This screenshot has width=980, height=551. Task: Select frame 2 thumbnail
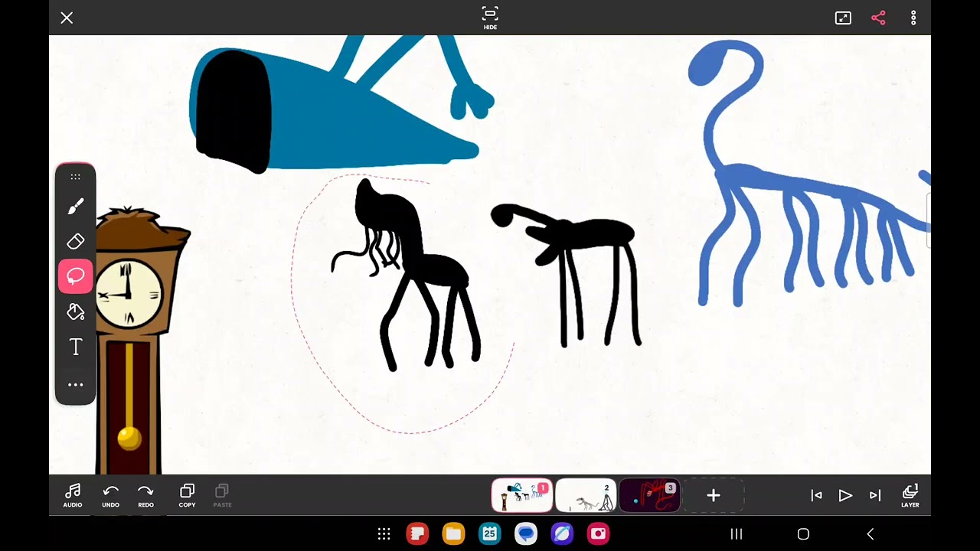point(586,495)
